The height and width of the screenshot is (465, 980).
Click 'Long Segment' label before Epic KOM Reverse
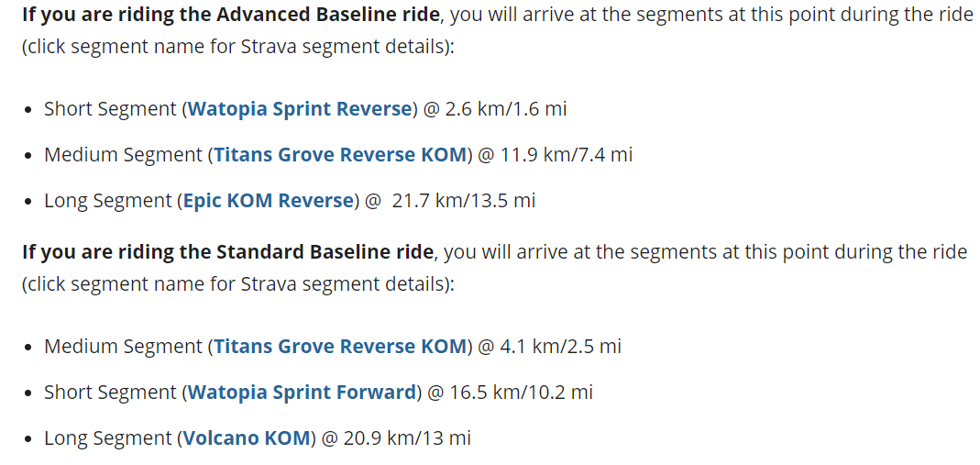[x=107, y=200]
